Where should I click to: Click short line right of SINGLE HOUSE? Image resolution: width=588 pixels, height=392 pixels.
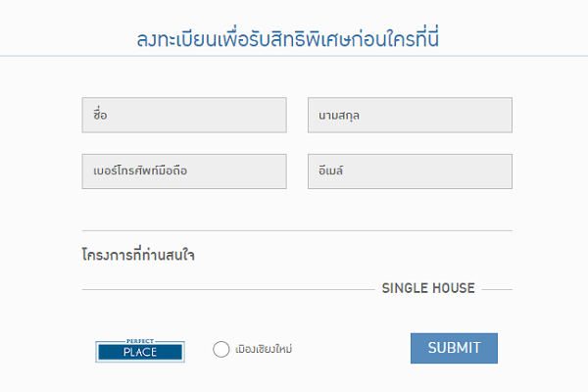click(497, 290)
